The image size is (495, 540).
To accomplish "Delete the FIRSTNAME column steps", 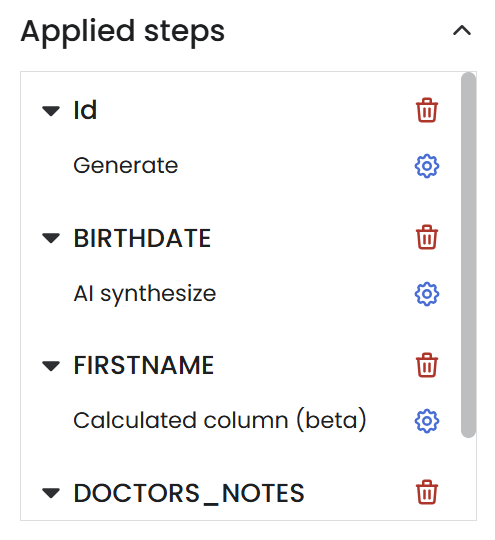I will [x=426, y=365].
